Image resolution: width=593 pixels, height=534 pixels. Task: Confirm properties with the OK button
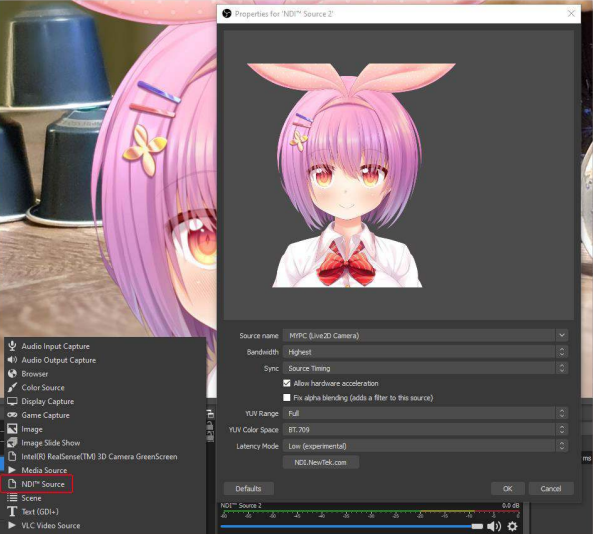(508, 488)
